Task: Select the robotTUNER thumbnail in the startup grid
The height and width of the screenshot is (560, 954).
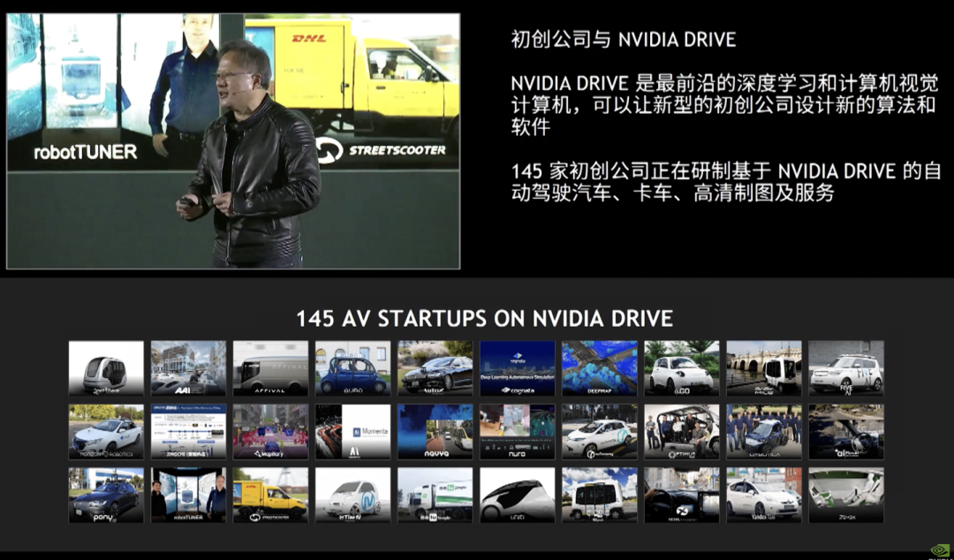Action: (189, 495)
